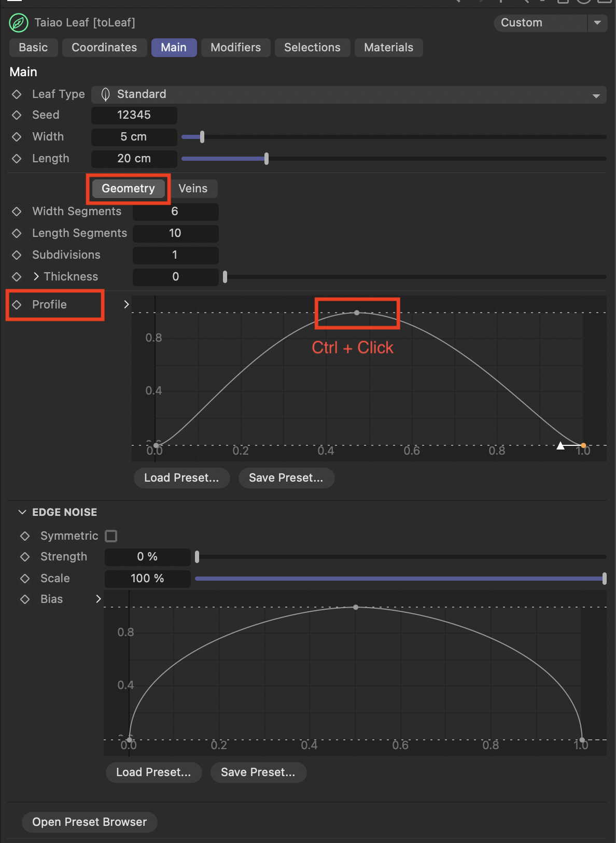Toggle Strength keyframe diamond
The height and width of the screenshot is (843, 616).
[x=25, y=557]
